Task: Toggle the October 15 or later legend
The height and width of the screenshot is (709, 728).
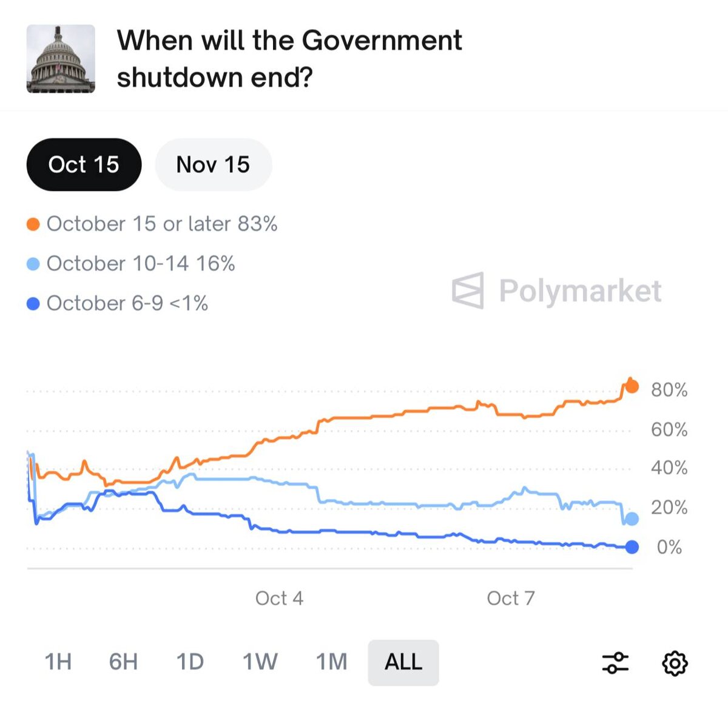Action: pos(161,224)
